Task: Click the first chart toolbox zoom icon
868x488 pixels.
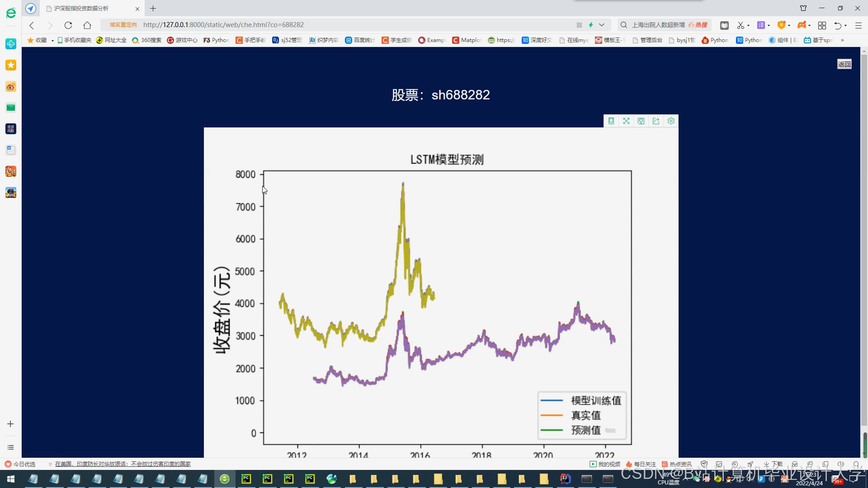Action: [611, 121]
